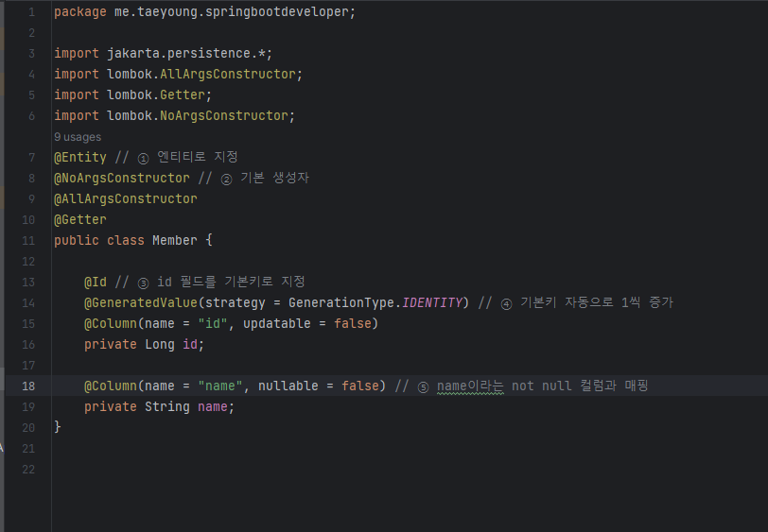Click the nullable attribute
Image resolution: width=768 pixels, height=532 pixels.
(288, 386)
